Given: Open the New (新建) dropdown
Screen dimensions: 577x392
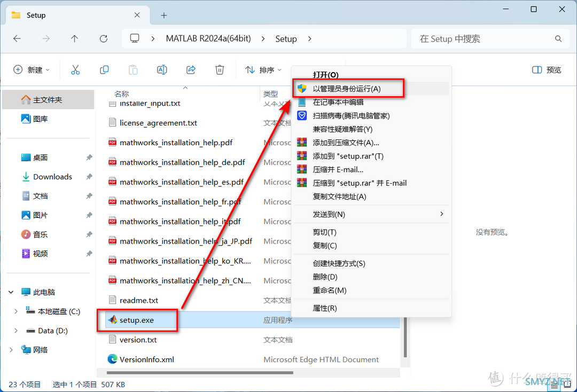Looking at the screenshot, I should pos(32,70).
